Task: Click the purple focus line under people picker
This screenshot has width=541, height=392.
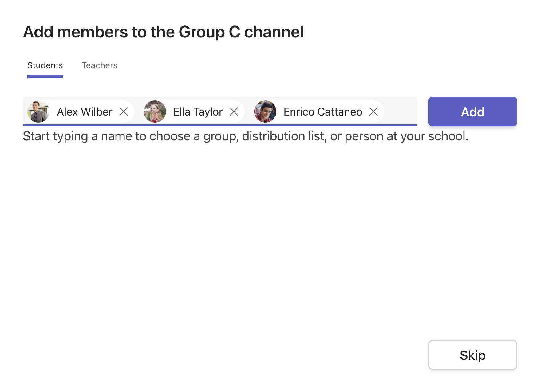Action: (x=220, y=125)
